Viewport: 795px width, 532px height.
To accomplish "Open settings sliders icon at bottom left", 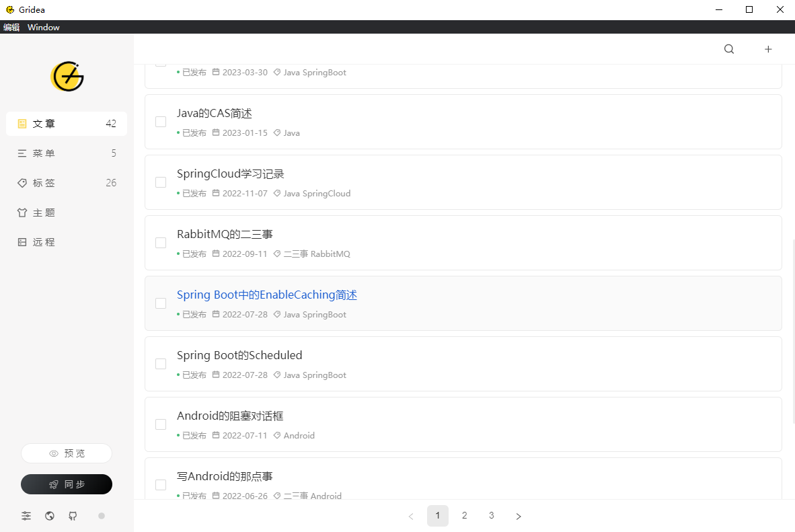I will (26, 516).
